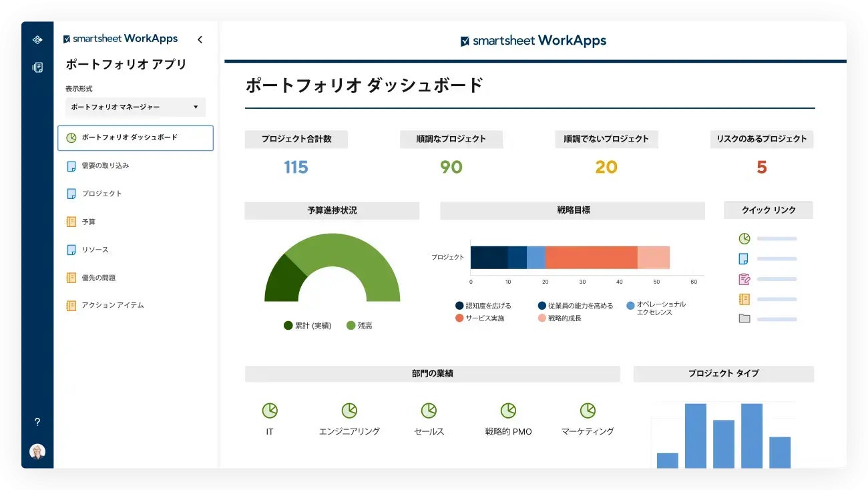
Task: Click the form quick link icon
Action: coord(744,279)
